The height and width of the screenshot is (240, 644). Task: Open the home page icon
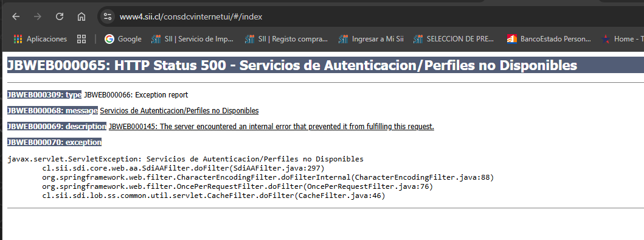click(81, 16)
